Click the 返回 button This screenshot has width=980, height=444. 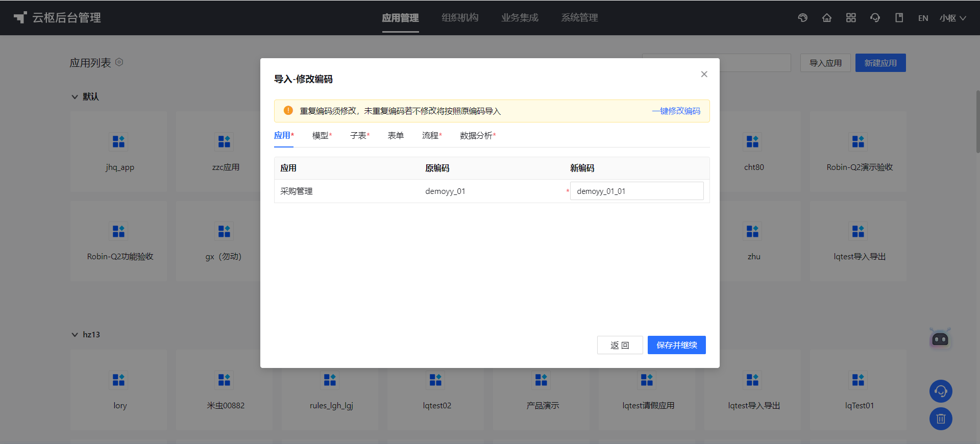pyautogui.click(x=620, y=345)
